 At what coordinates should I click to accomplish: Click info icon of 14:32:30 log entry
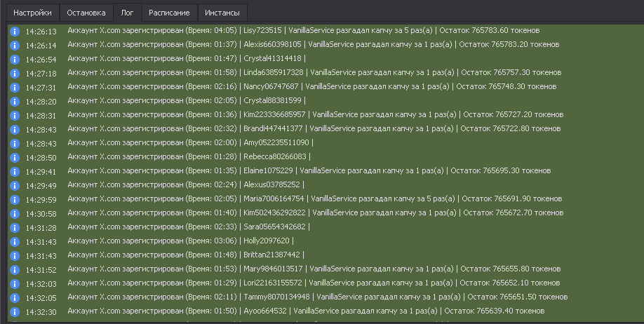[15, 312]
